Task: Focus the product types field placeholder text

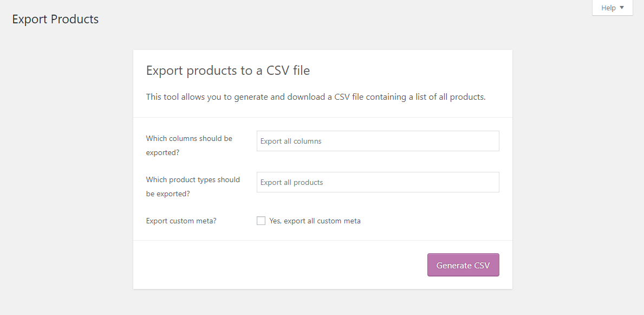Action: click(x=291, y=182)
